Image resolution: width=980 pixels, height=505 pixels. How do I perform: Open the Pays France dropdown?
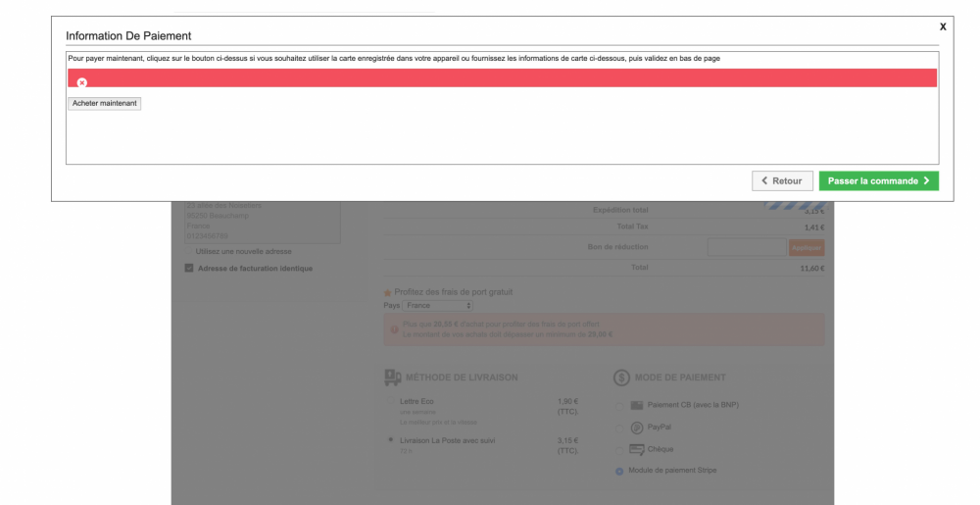pos(437,306)
